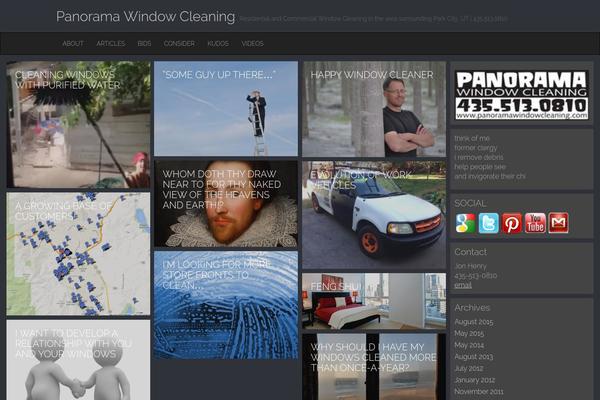Screen dimensions: 600x400
Task: Open the CONSIDER menu item
Action: click(x=179, y=44)
